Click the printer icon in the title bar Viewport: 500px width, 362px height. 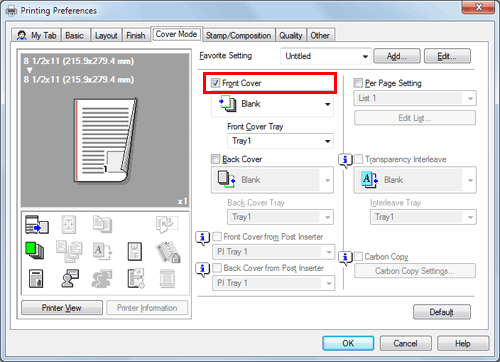click(x=11, y=11)
